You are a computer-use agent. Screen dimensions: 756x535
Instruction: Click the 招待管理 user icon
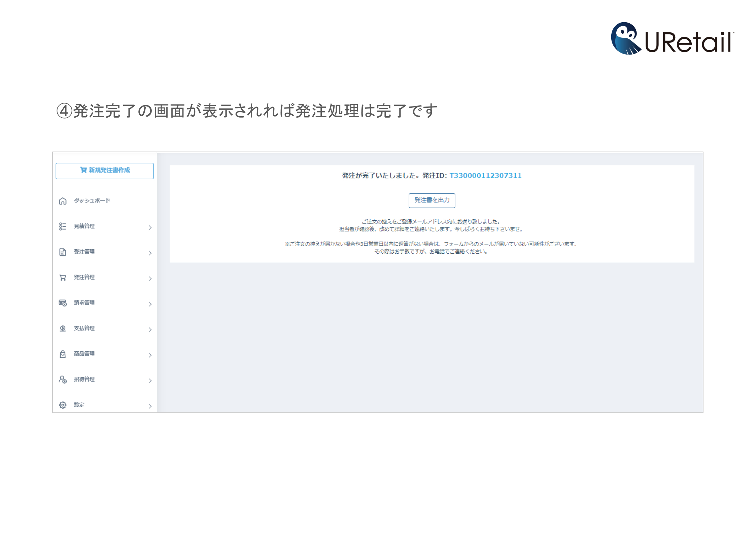tap(63, 380)
